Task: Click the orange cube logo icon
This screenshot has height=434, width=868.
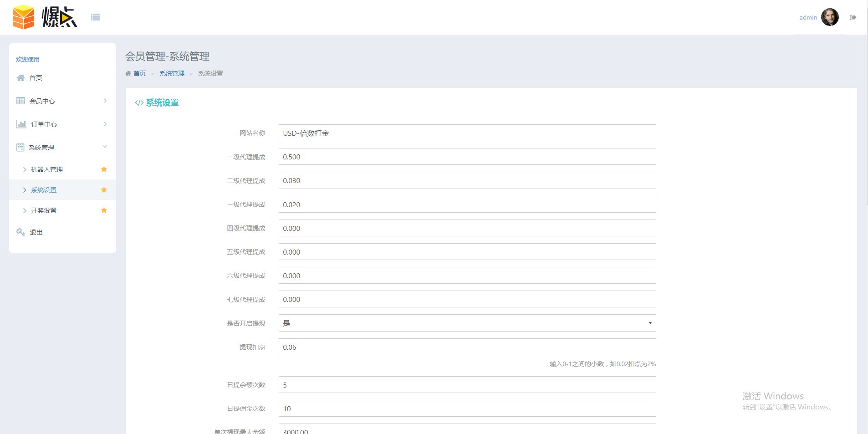Action: pyautogui.click(x=24, y=17)
